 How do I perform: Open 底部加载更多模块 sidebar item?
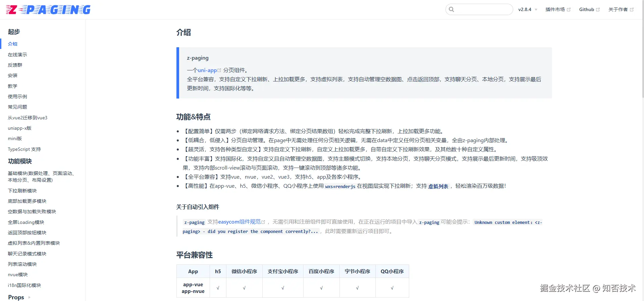point(27,201)
